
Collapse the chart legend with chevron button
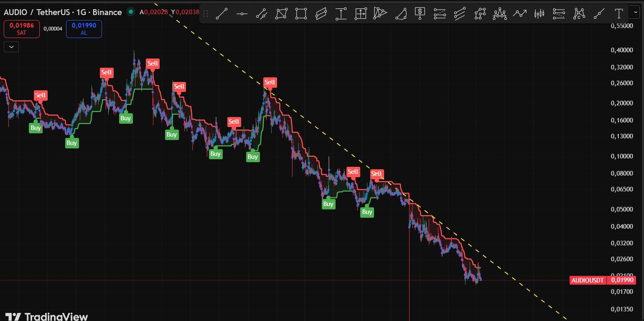coord(11,47)
